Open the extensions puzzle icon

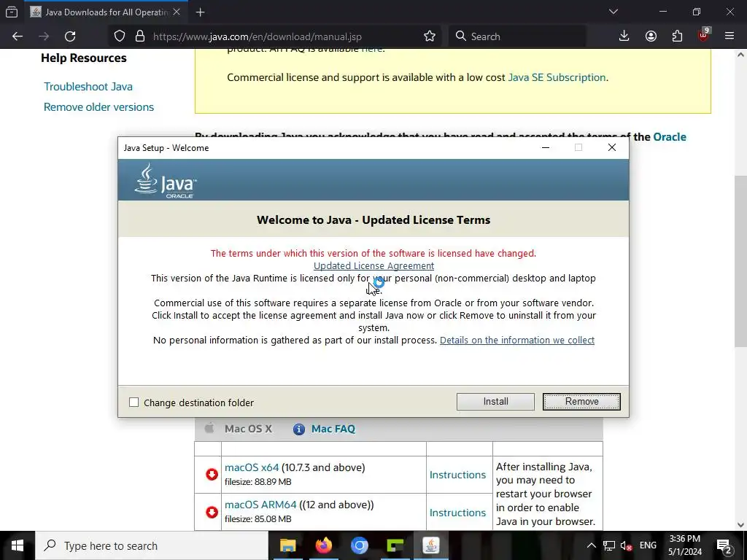pyautogui.click(x=677, y=36)
